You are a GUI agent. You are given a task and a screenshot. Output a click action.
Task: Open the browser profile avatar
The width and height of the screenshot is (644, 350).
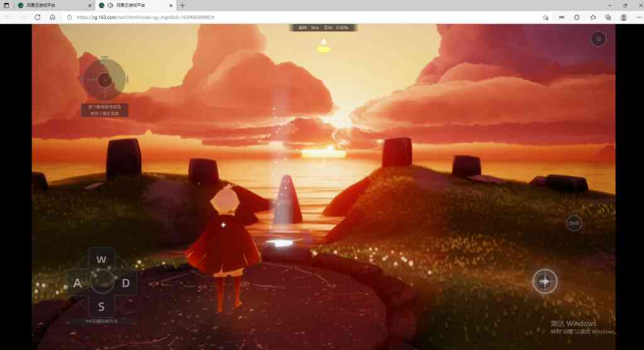[623, 17]
